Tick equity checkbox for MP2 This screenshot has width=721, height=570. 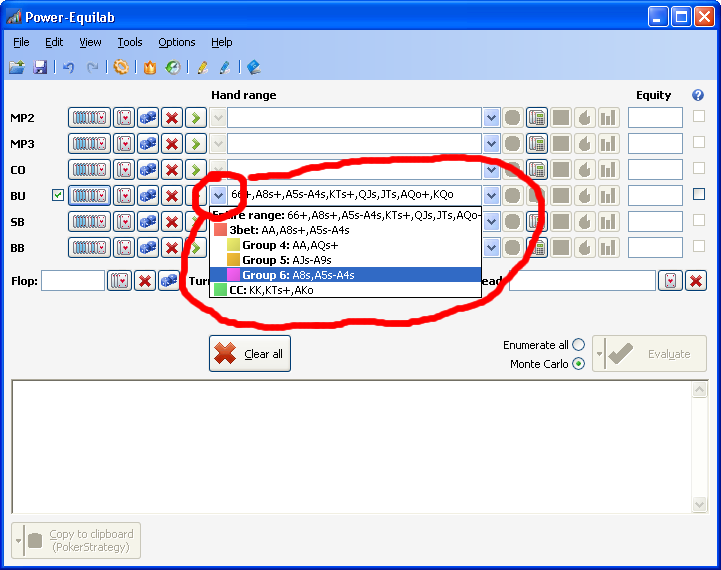(x=699, y=116)
